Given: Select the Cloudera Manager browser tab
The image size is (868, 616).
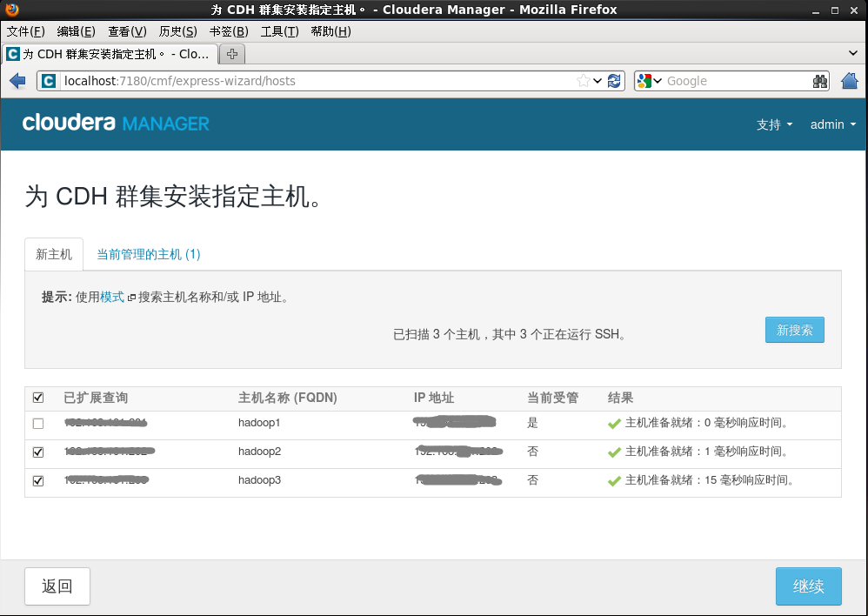Looking at the screenshot, I should 110,54.
